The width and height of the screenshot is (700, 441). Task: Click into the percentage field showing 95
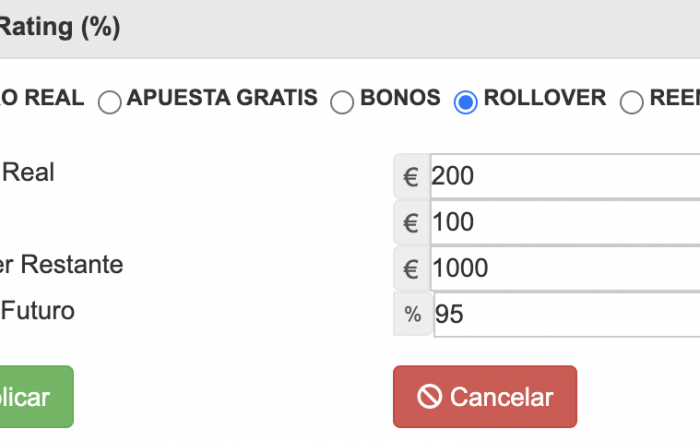[567, 315]
